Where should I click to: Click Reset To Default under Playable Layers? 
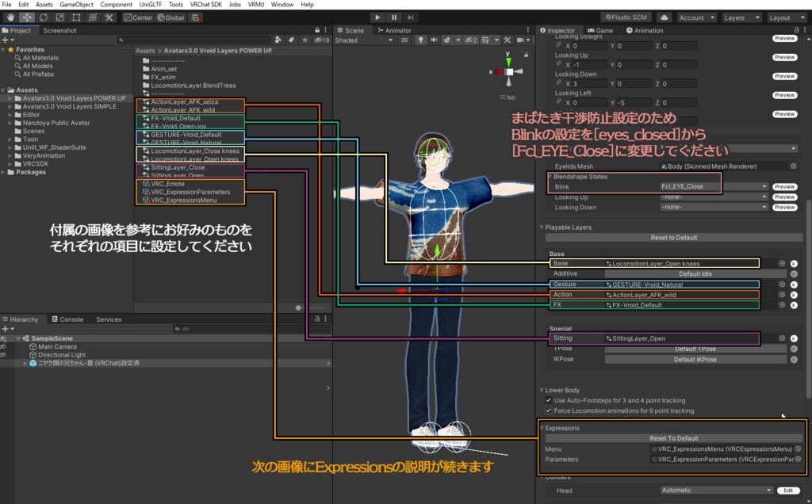pyautogui.click(x=674, y=237)
